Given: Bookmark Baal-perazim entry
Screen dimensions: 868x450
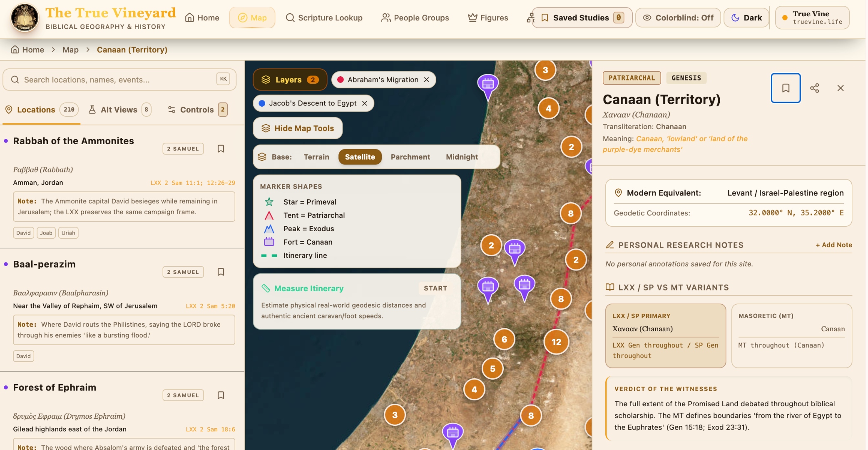Looking at the screenshot, I should pyautogui.click(x=221, y=272).
